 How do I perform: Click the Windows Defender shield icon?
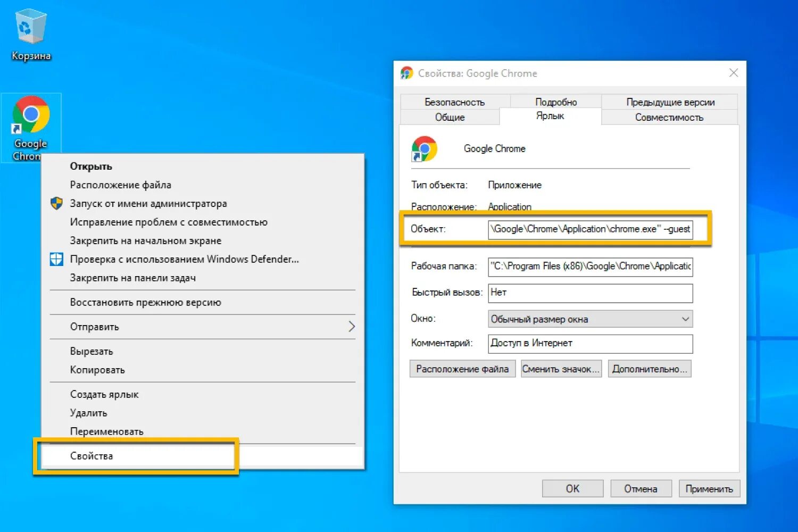[x=56, y=259]
